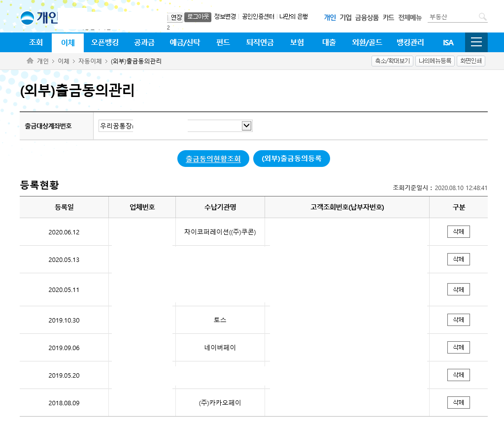Click the search magnifier icon
This screenshot has height=421, width=504.
[x=482, y=17]
